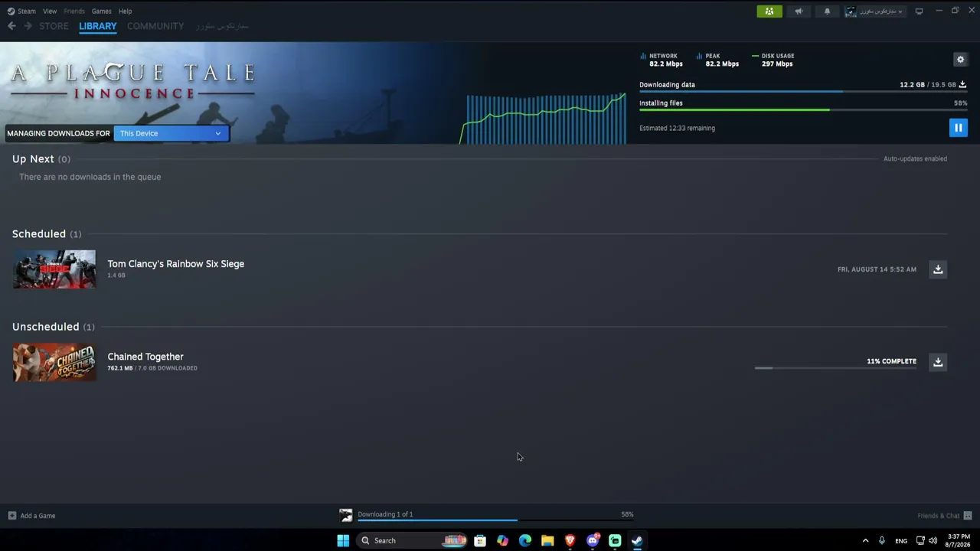Click the network activity graph
The image size is (980, 551).
point(543,118)
